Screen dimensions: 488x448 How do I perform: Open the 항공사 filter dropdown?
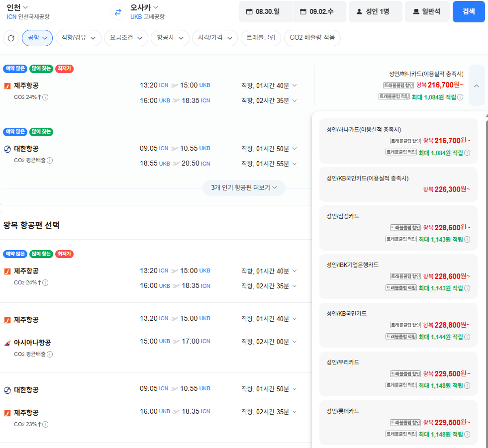170,38
